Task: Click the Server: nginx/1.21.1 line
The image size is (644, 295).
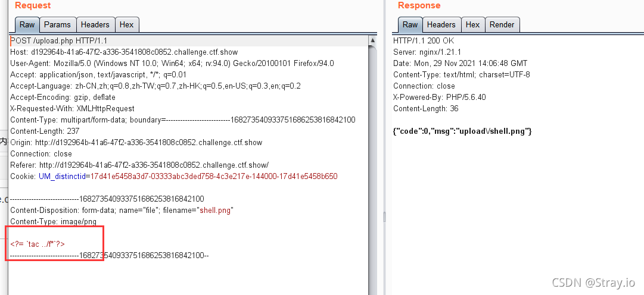Action: coord(427,52)
